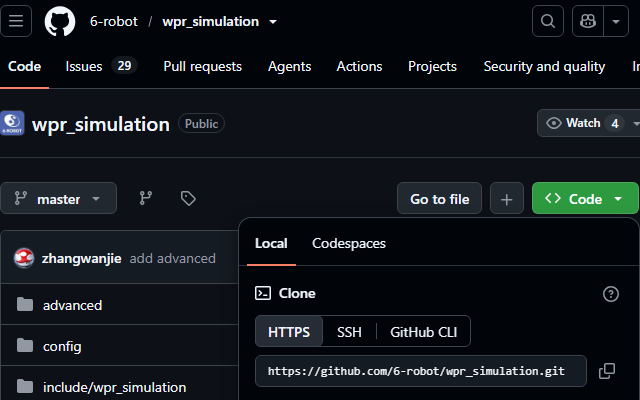This screenshot has width=640, height=400.
Task: Open the add file plus button
Action: 507,199
